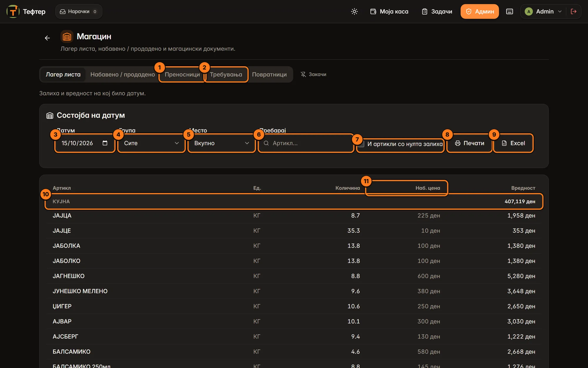The width and height of the screenshot is (588, 368).
Task: Open the Место dropdown showing Вкупно
Action: 221,143
